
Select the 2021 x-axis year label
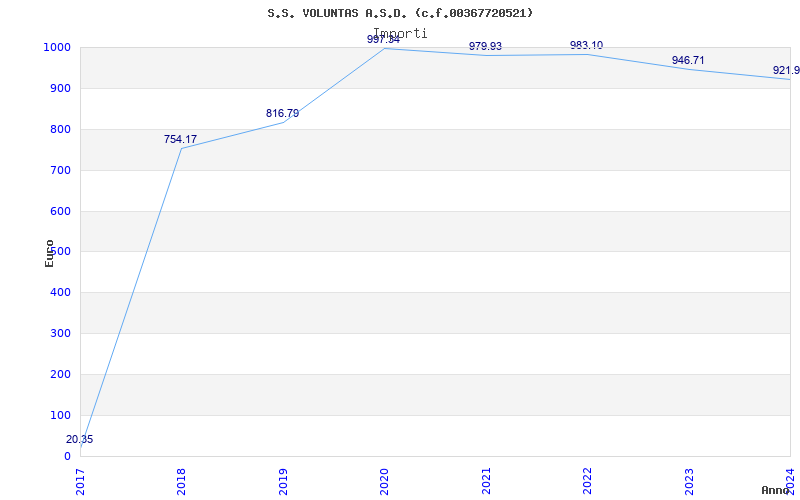click(x=486, y=481)
